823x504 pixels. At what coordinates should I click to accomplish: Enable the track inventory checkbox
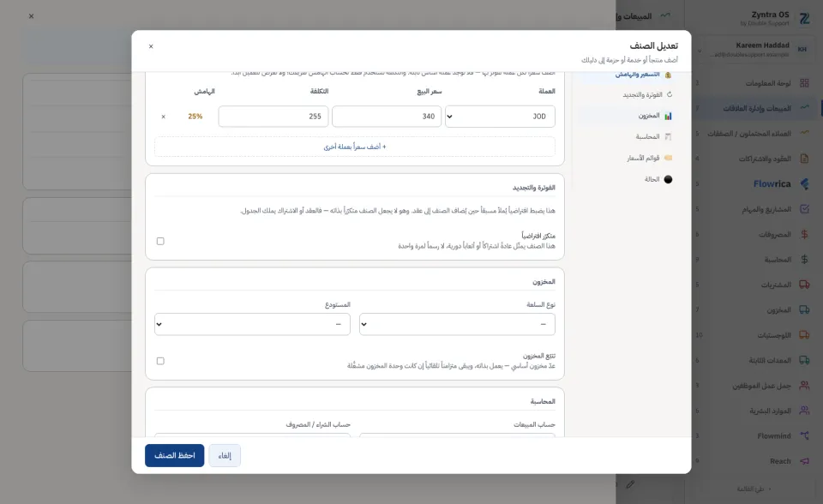tap(160, 361)
